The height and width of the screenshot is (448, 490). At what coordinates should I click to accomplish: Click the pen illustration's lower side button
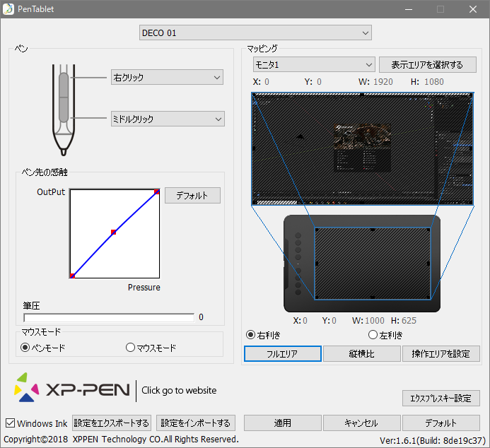click(64, 110)
